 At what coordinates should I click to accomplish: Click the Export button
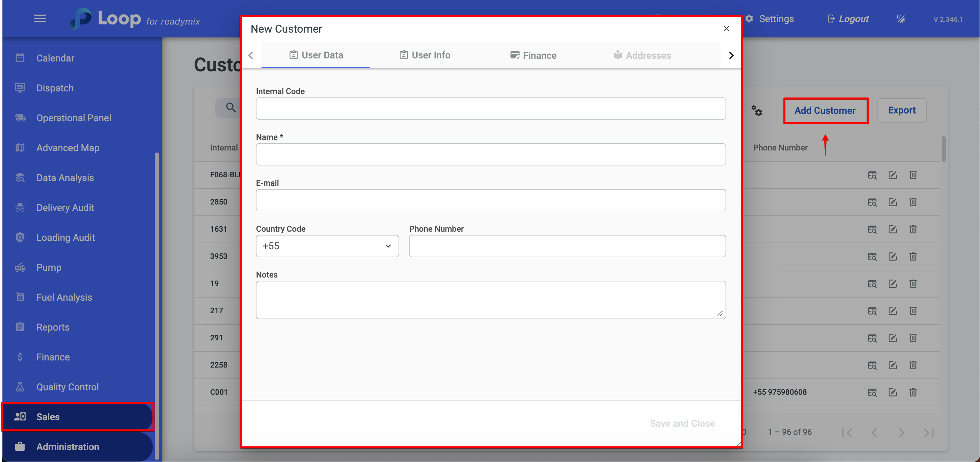(901, 110)
